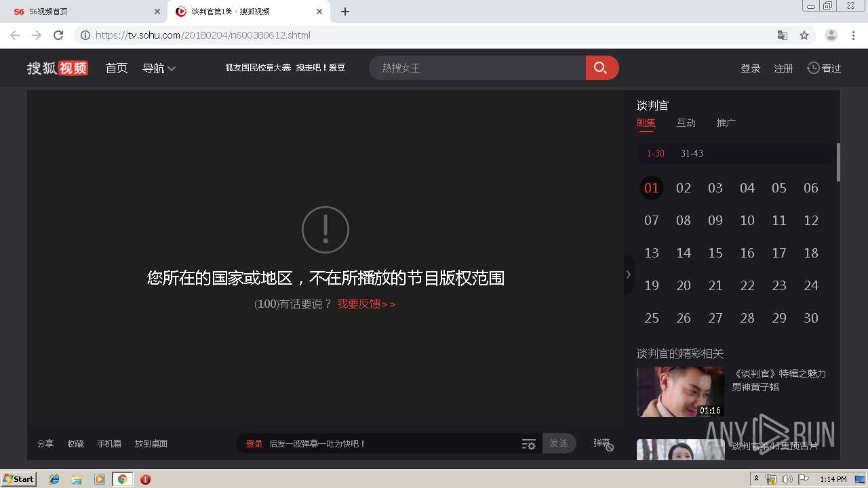868x488 pixels.
Task: Play episode 12
Action: 811,220
